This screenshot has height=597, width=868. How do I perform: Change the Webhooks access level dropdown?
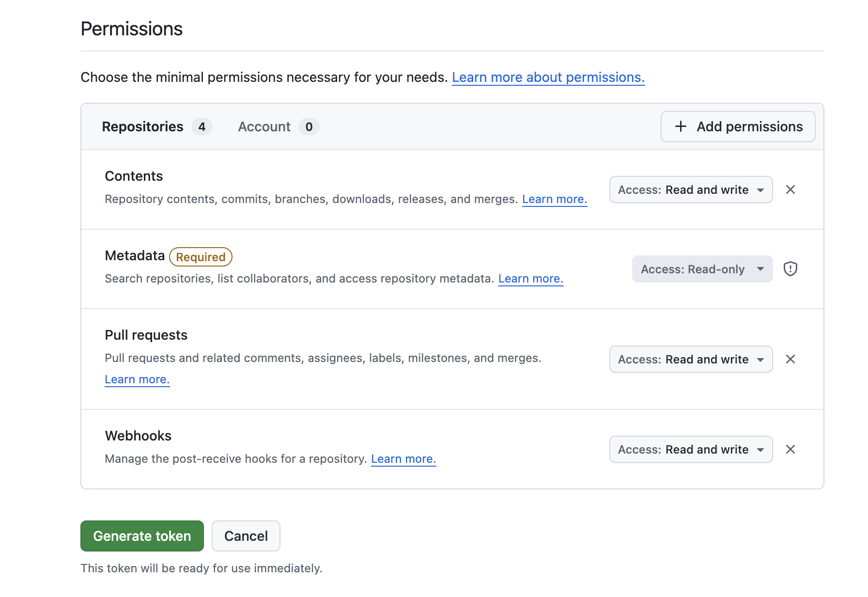pyautogui.click(x=690, y=449)
